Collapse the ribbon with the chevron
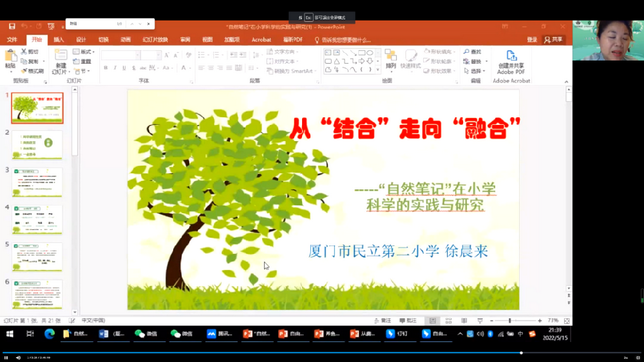644x362 pixels. [566, 82]
